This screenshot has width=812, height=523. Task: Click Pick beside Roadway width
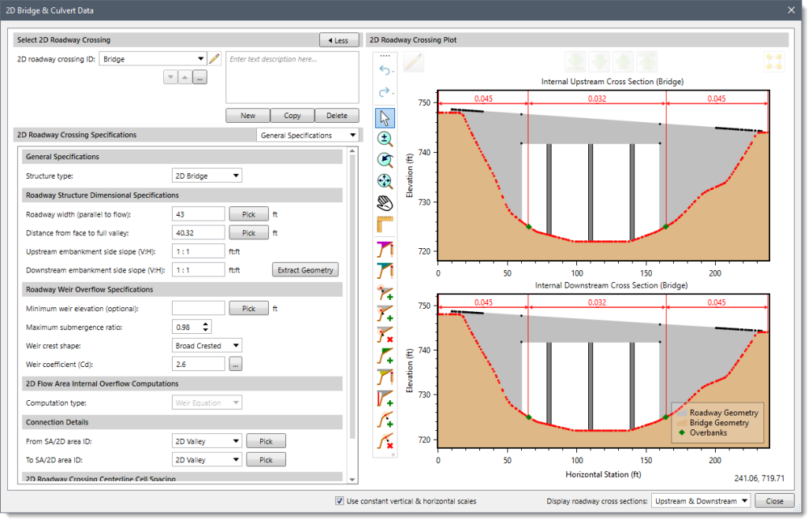(248, 213)
